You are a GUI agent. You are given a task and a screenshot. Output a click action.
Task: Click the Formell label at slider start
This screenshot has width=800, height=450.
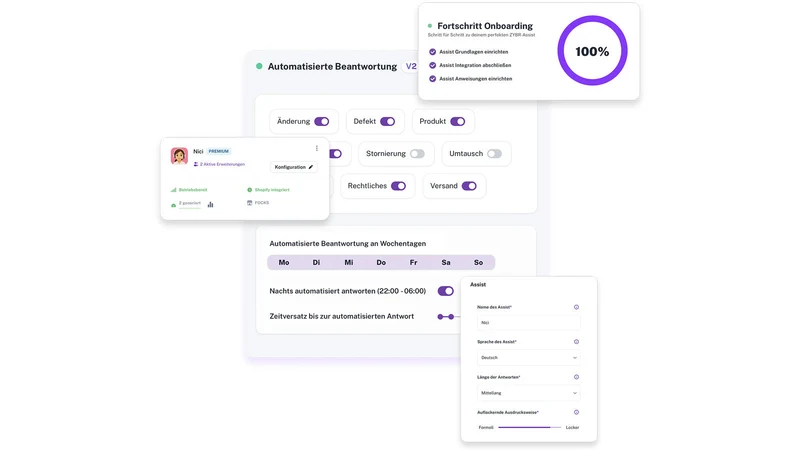[486, 428]
